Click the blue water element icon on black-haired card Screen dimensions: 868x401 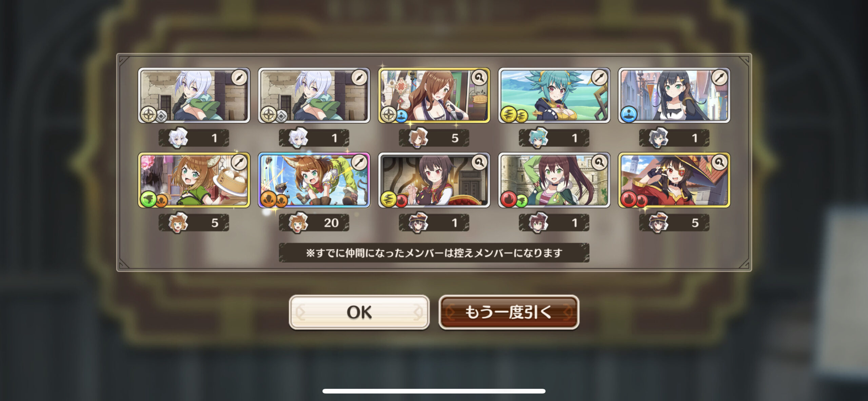pyautogui.click(x=629, y=114)
